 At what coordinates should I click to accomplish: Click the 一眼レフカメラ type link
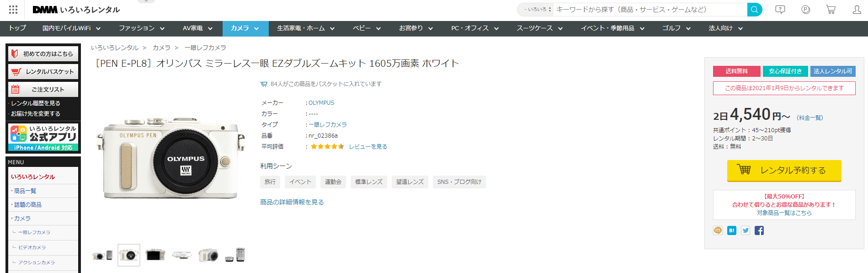pos(328,125)
